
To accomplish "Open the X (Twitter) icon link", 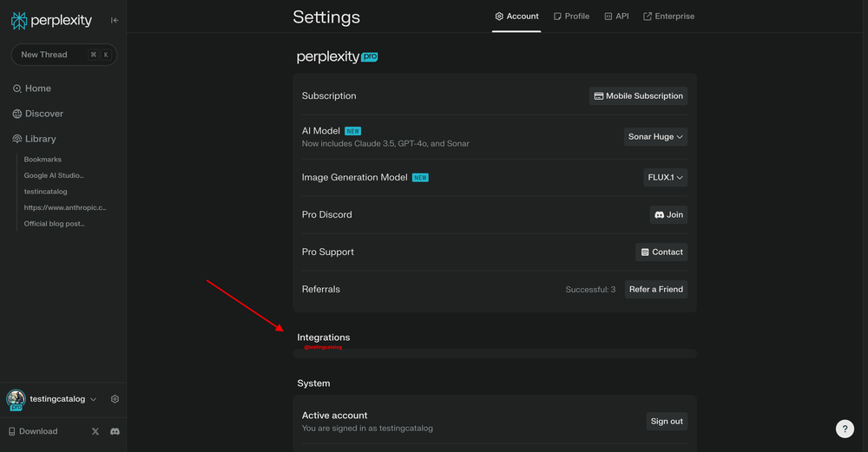I will pos(95,431).
